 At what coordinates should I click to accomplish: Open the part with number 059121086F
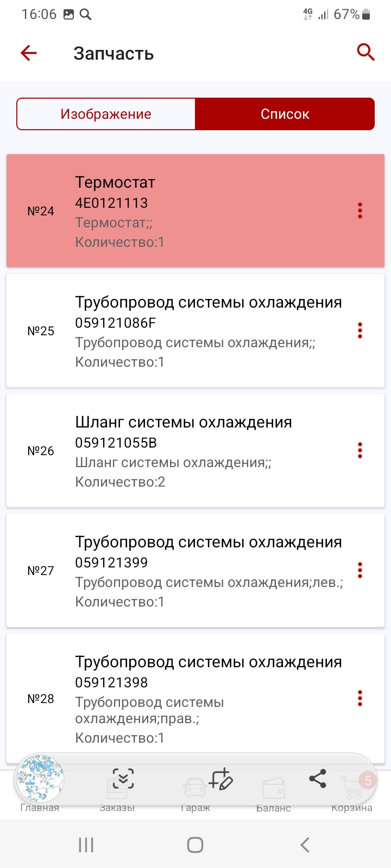click(x=195, y=331)
